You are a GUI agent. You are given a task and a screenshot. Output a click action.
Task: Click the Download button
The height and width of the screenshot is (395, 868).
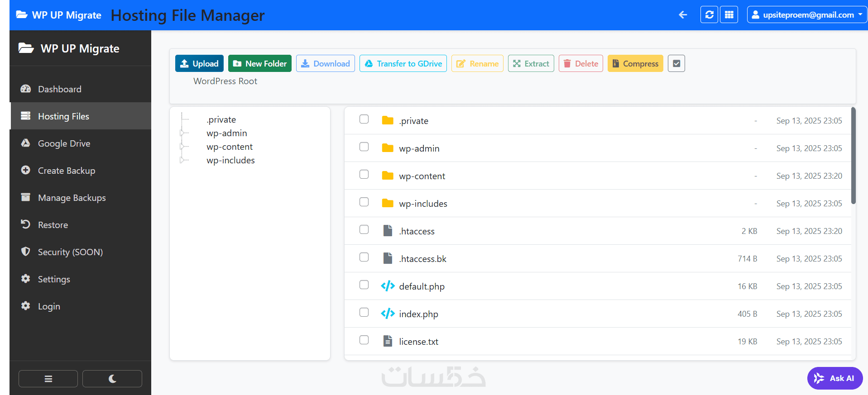[x=326, y=63]
